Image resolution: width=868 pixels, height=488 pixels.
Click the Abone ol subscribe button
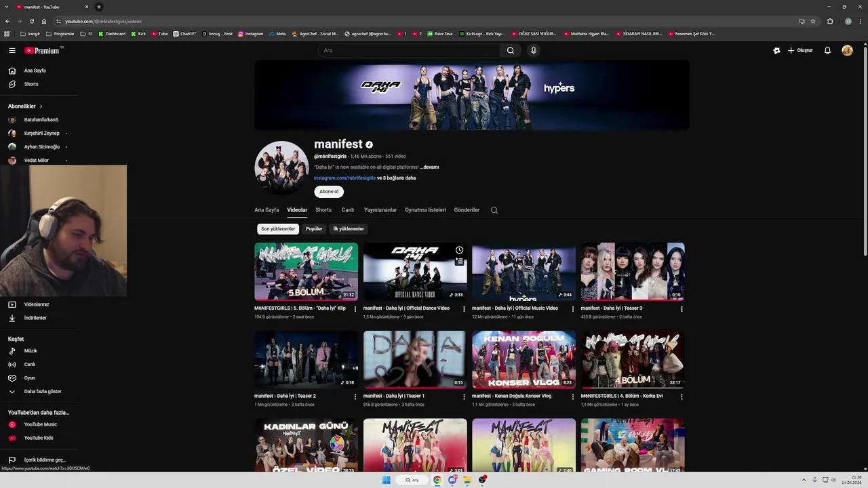click(x=329, y=192)
